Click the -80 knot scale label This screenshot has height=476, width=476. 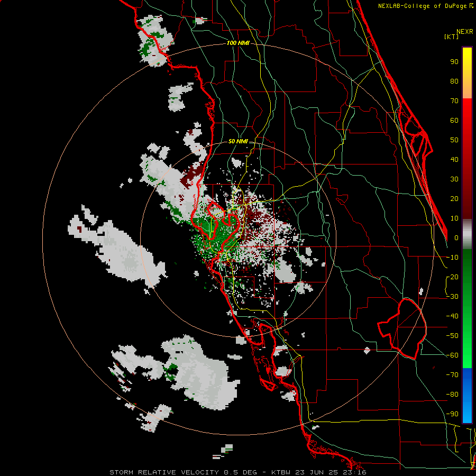coord(452,395)
